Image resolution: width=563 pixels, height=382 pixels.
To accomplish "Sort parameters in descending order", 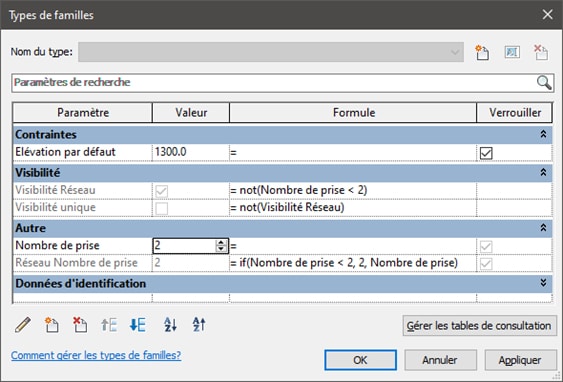I will coord(199,325).
